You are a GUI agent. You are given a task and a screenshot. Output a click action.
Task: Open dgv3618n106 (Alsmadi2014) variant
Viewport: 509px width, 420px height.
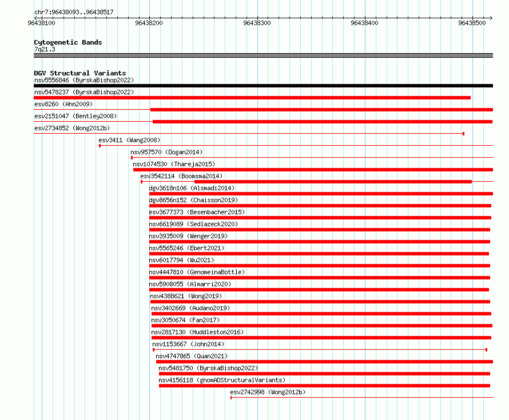click(x=192, y=188)
